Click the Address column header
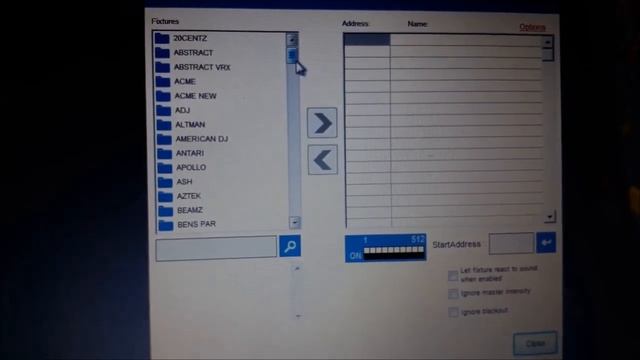The width and height of the screenshot is (640, 360). tap(356, 24)
